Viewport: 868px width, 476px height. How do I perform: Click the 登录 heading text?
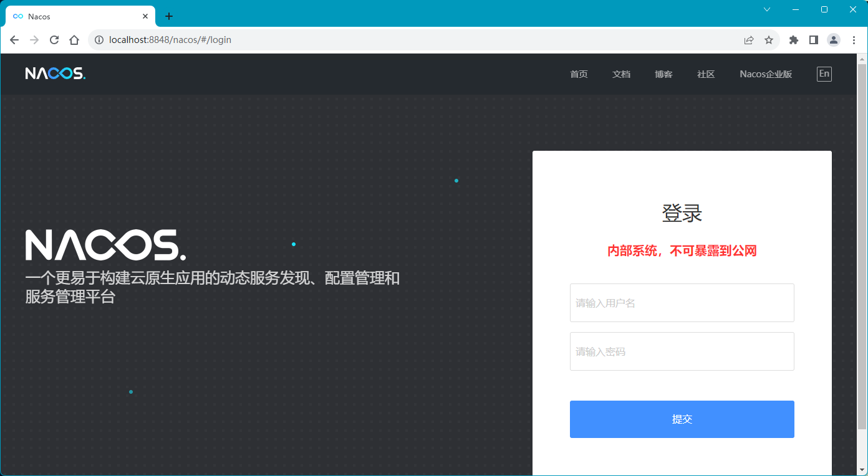click(x=682, y=213)
